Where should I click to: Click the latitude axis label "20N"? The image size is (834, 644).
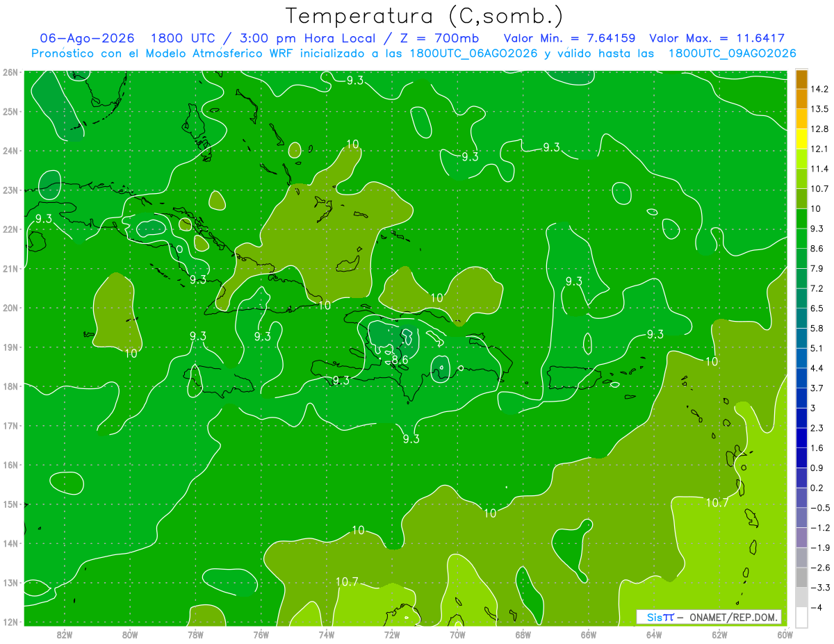10,308
